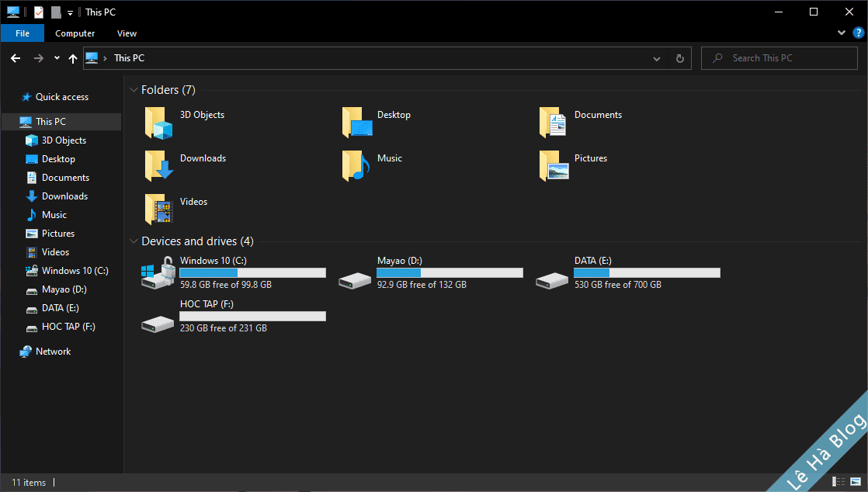Open the Quick Access Toolbar customize dropdown

[x=69, y=12]
